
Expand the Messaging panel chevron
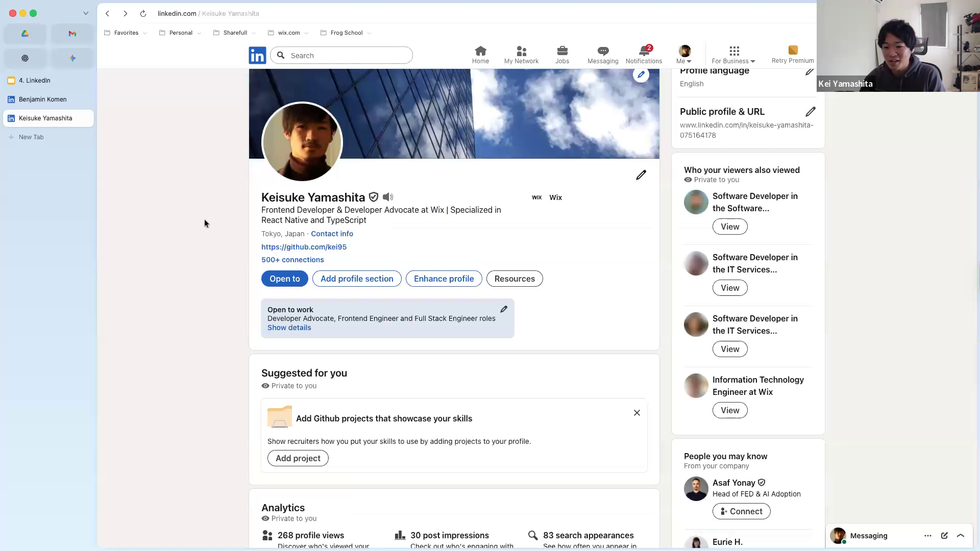(x=961, y=535)
